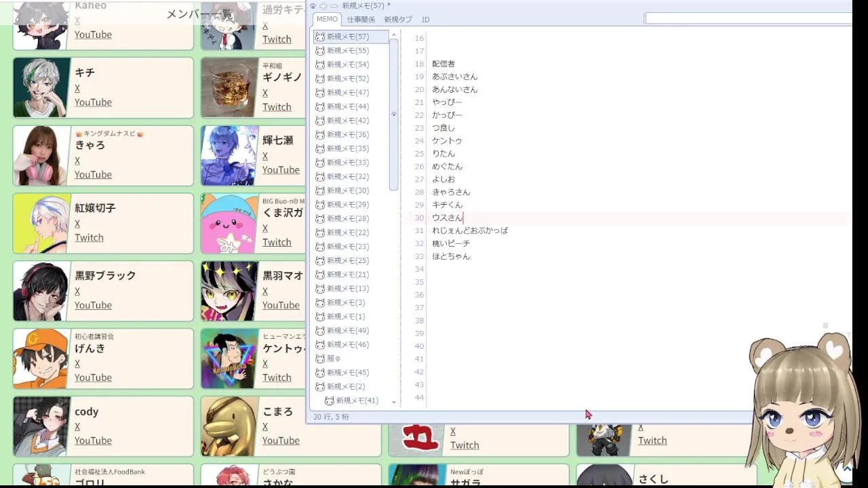This screenshot has height=488, width=868.
Task: Click 紅嬢切子's avatar image
Action: click(x=41, y=223)
